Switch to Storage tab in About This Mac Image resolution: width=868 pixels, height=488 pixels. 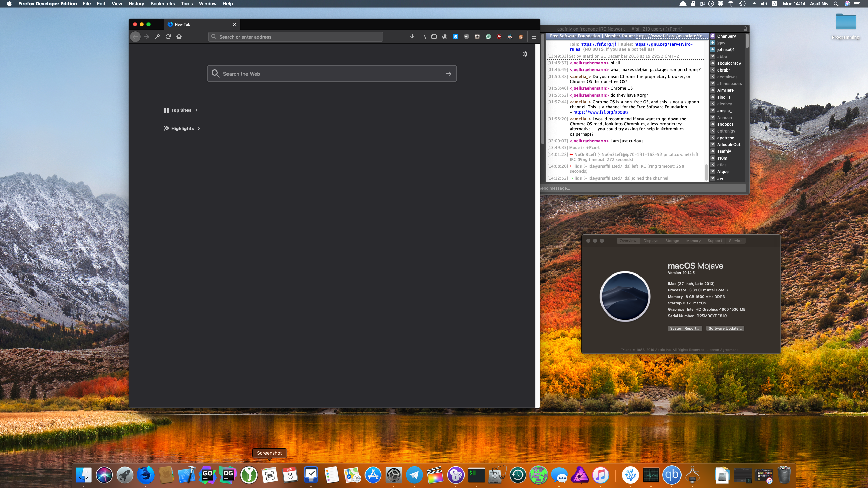click(672, 241)
